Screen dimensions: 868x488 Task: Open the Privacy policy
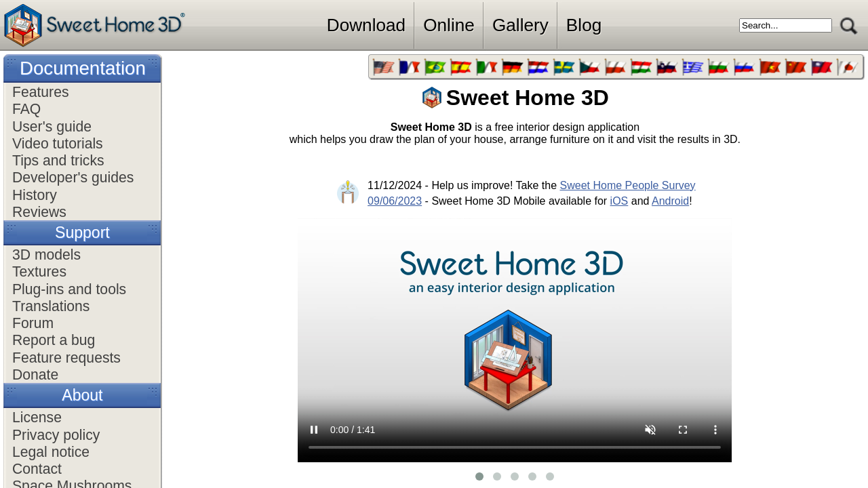point(56,435)
